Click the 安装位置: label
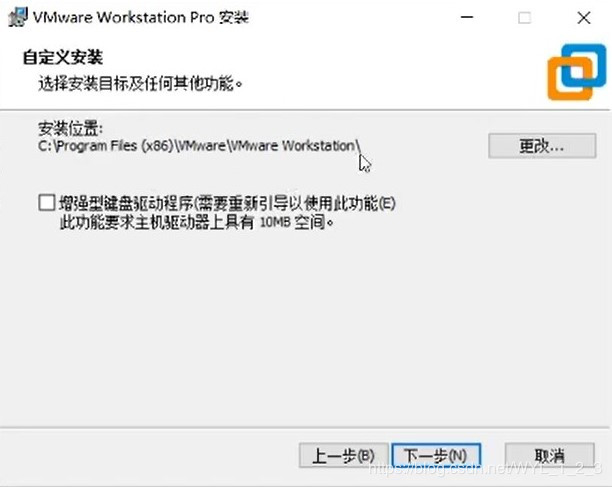The width and height of the screenshot is (612, 487). [x=70, y=128]
